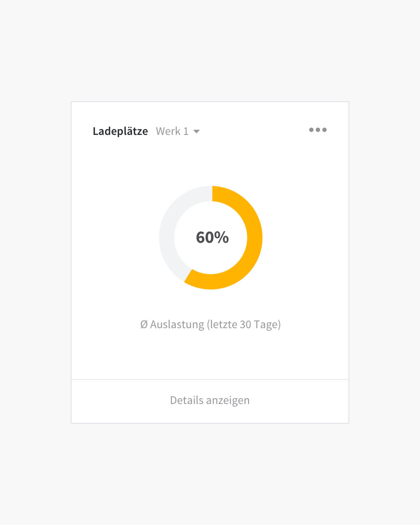
Task: Click the Ladeplätze card title
Action: pyautogui.click(x=120, y=131)
